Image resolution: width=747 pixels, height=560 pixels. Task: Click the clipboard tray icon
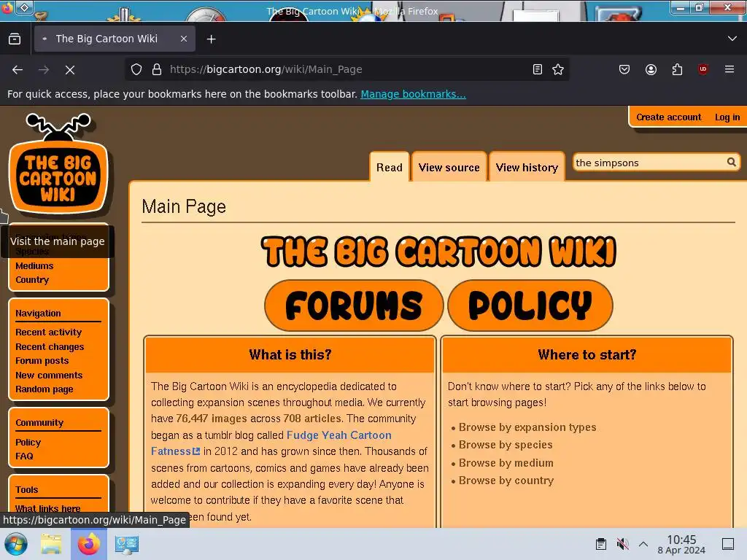click(x=601, y=544)
